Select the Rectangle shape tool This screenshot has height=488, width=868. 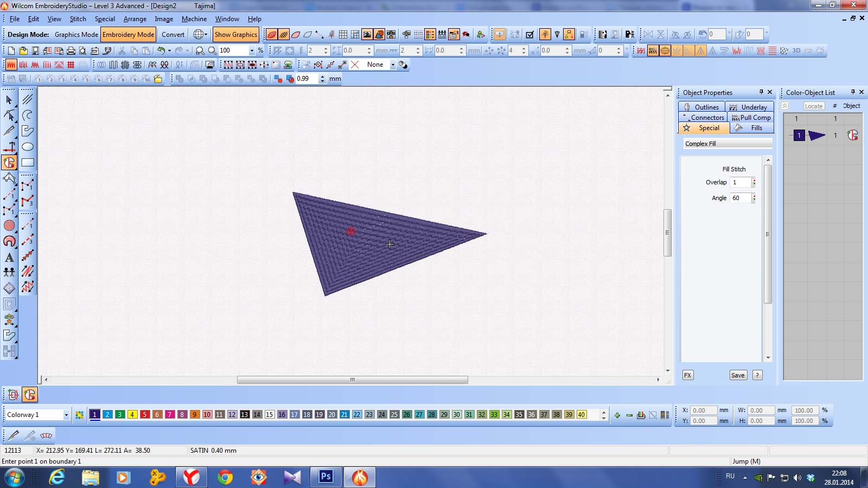click(x=28, y=162)
